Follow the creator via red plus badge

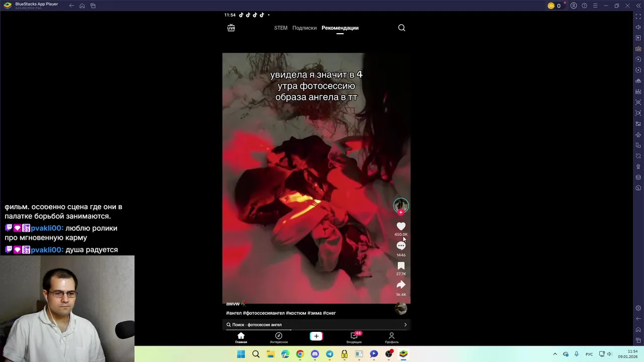401,212
